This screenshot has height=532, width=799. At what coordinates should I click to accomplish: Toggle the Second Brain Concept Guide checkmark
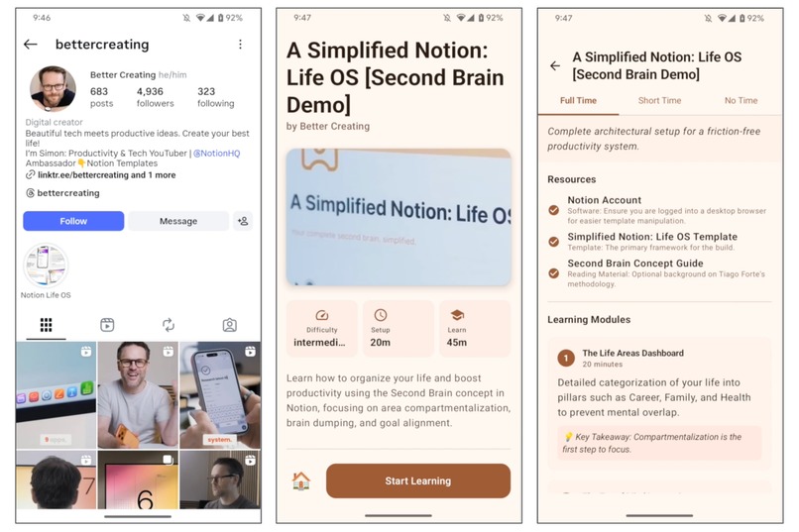(554, 273)
